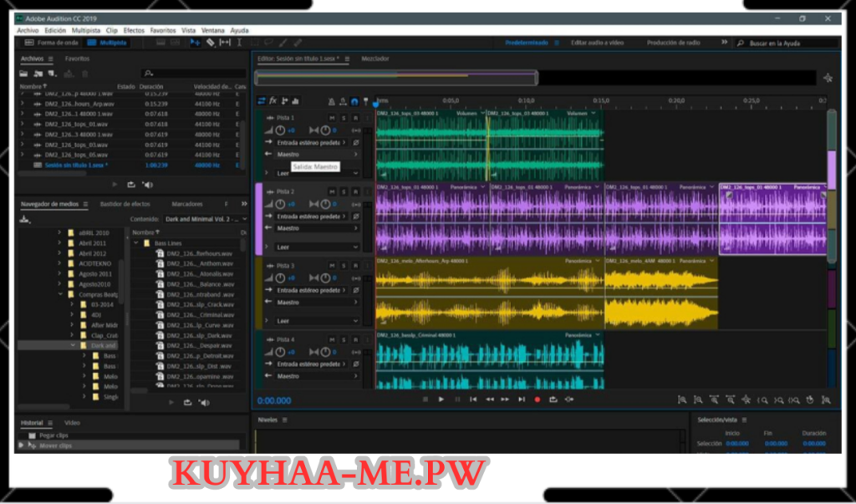The width and height of the screenshot is (856, 504).
Task: Select Editar audio a vídeo workspace
Action: 597,43
